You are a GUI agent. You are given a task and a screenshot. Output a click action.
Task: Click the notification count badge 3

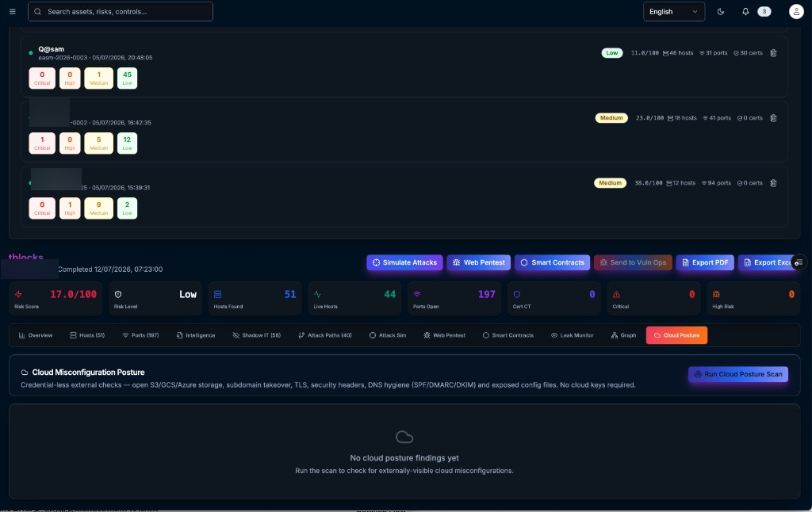pyautogui.click(x=764, y=11)
